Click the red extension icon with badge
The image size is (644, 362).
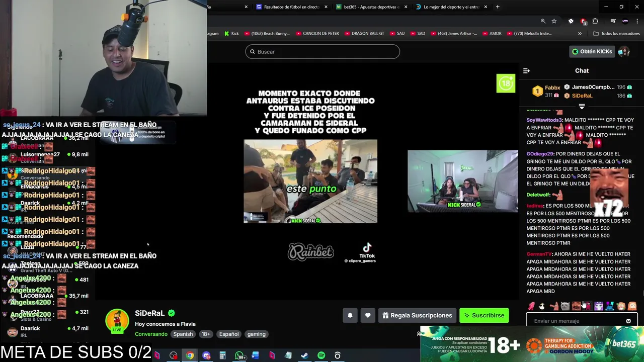583,21
